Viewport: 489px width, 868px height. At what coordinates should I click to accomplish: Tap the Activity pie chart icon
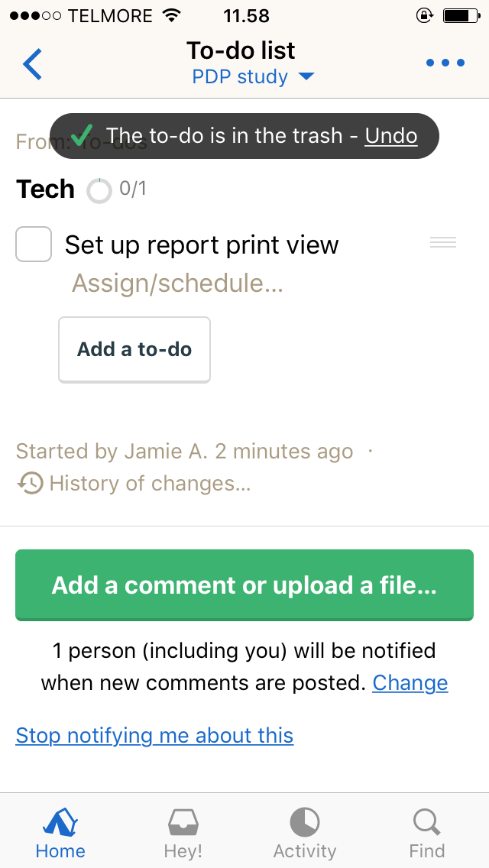(x=305, y=824)
